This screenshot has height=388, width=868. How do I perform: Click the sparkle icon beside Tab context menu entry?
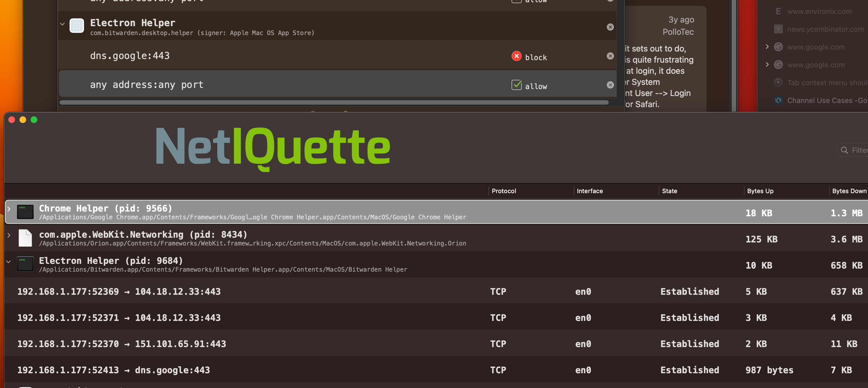point(778,83)
